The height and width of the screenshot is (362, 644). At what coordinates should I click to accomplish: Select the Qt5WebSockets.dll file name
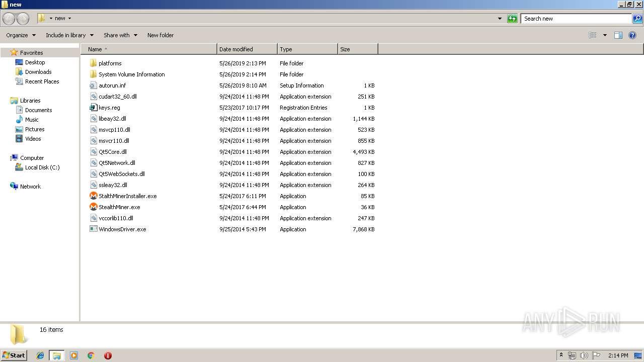click(122, 174)
